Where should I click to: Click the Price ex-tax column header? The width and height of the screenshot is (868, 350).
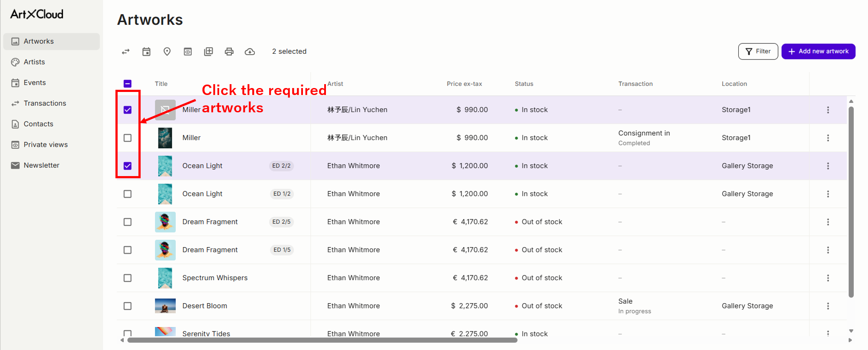tap(464, 84)
